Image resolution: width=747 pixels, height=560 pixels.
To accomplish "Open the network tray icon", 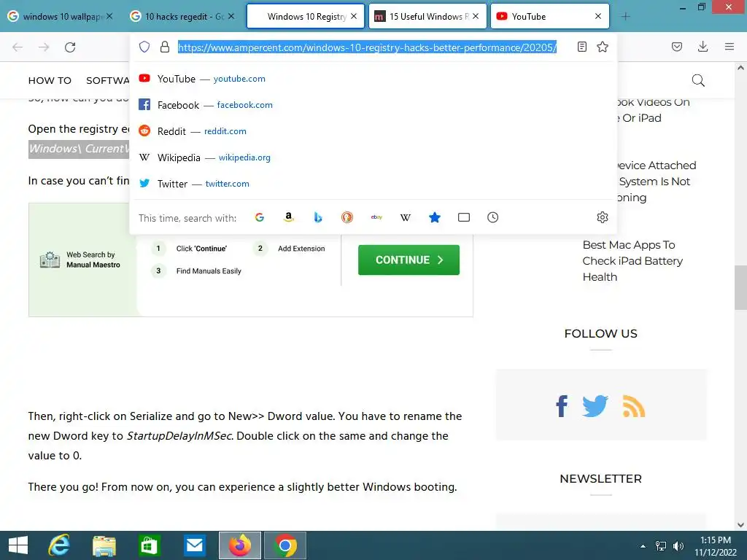I will click(x=661, y=546).
